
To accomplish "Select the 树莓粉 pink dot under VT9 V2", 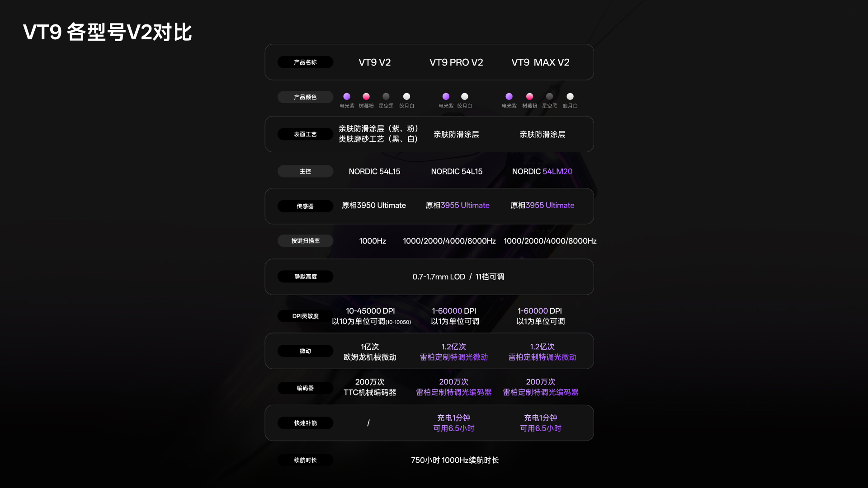I will (366, 96).
